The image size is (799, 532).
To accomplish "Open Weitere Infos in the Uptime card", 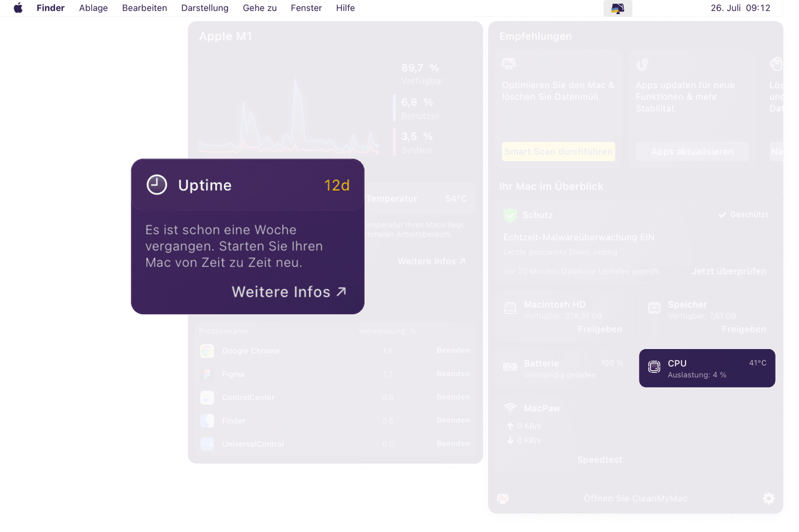I will 289,292.
